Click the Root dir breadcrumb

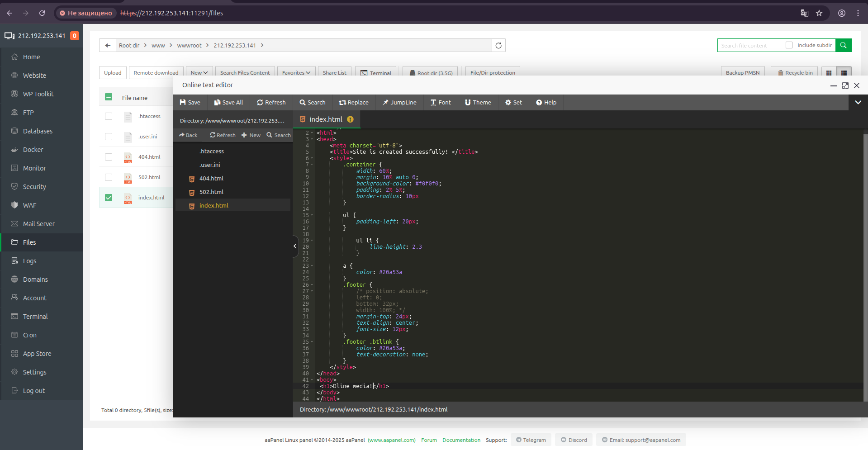tap(129, 46)
